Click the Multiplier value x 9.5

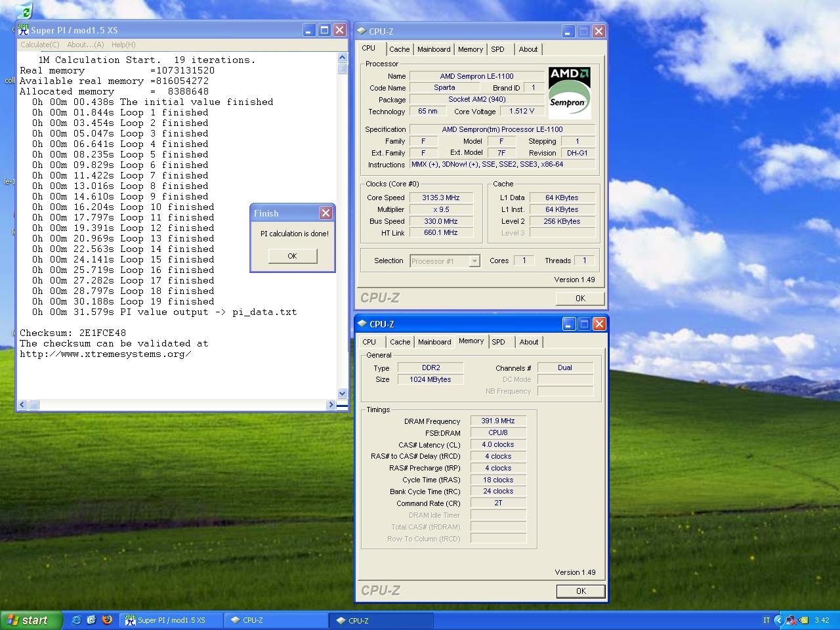pos(441,209)
